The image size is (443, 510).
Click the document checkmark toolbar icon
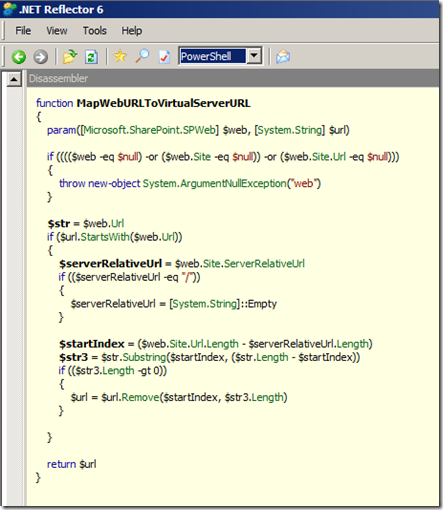164,57
